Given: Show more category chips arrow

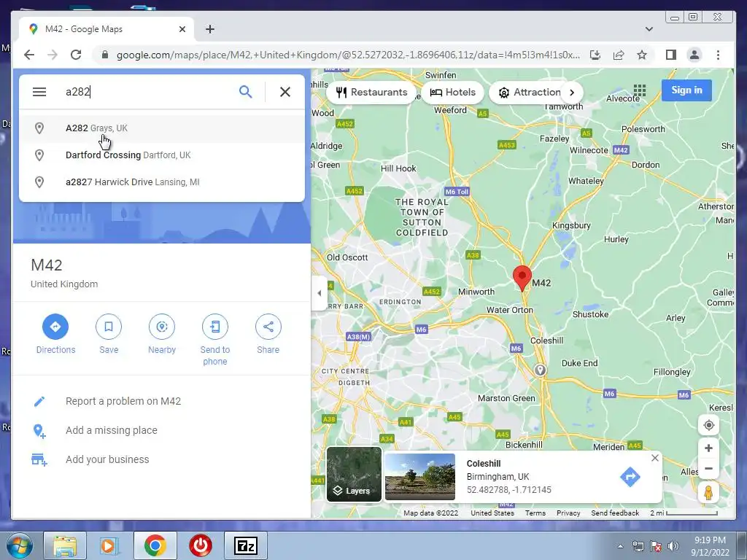Looking at the screenshot, I should pyautogui.click(x=572, y=93).
